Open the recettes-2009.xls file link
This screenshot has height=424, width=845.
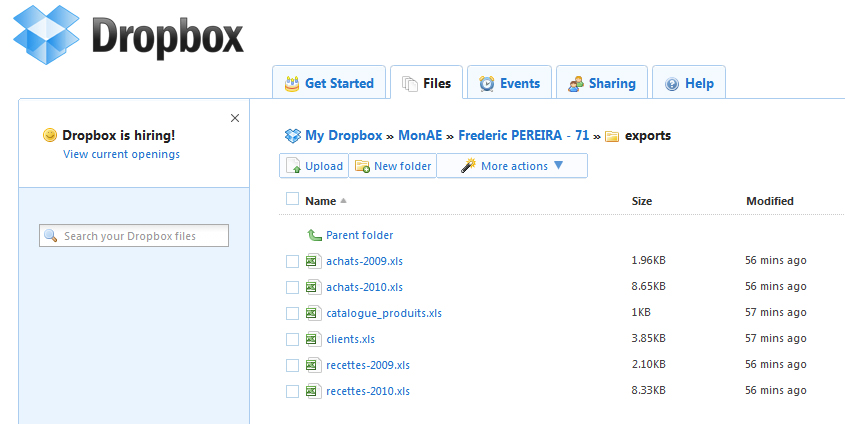pyautogui.click(x=368, y=365)
